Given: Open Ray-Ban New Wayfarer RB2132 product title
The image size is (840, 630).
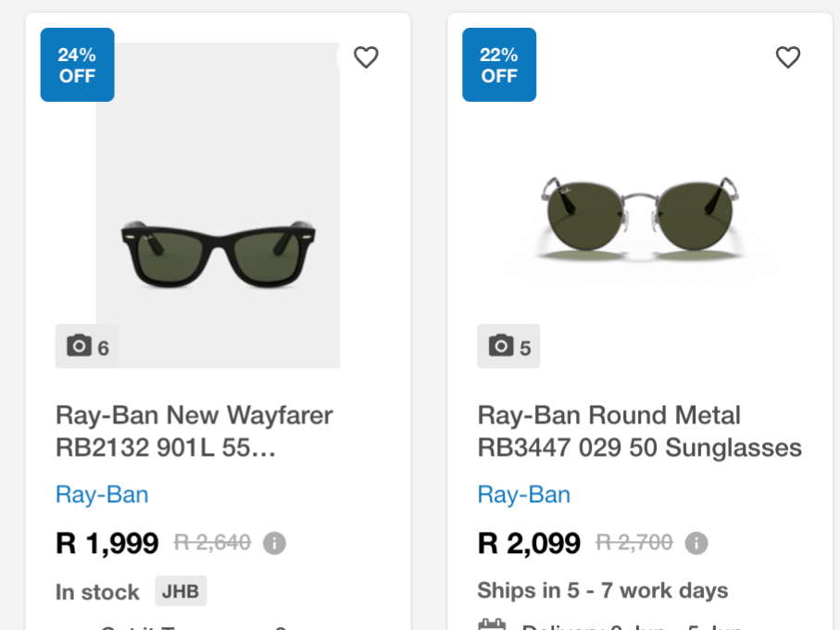Looking at the screenshot, I should click(194, 431).
